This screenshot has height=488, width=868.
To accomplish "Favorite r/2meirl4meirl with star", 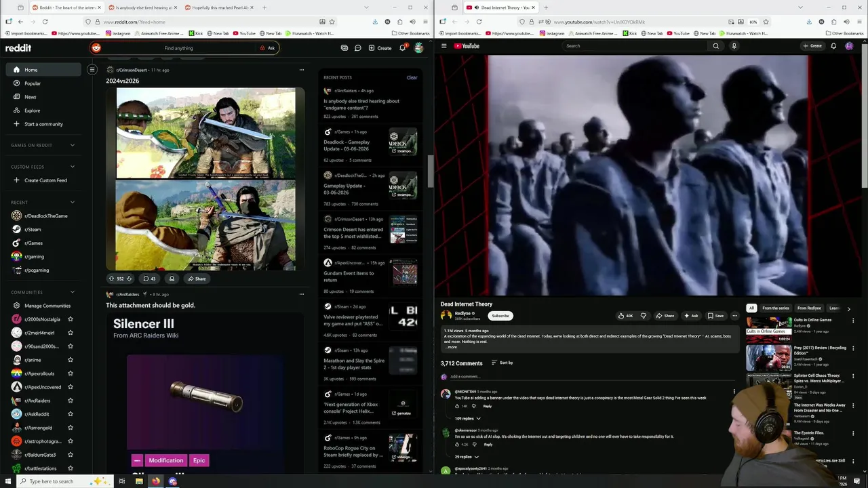I will point(71,333).
